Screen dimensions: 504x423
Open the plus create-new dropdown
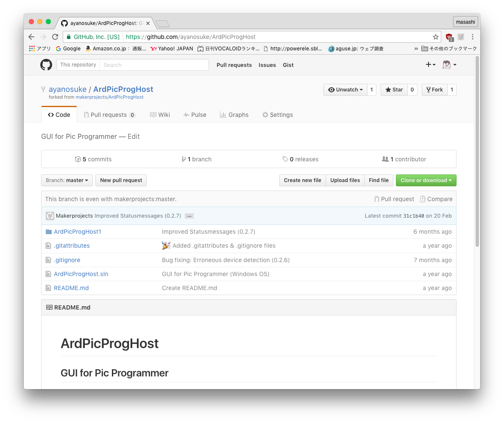pyautogui.click(x=430, y=65)
